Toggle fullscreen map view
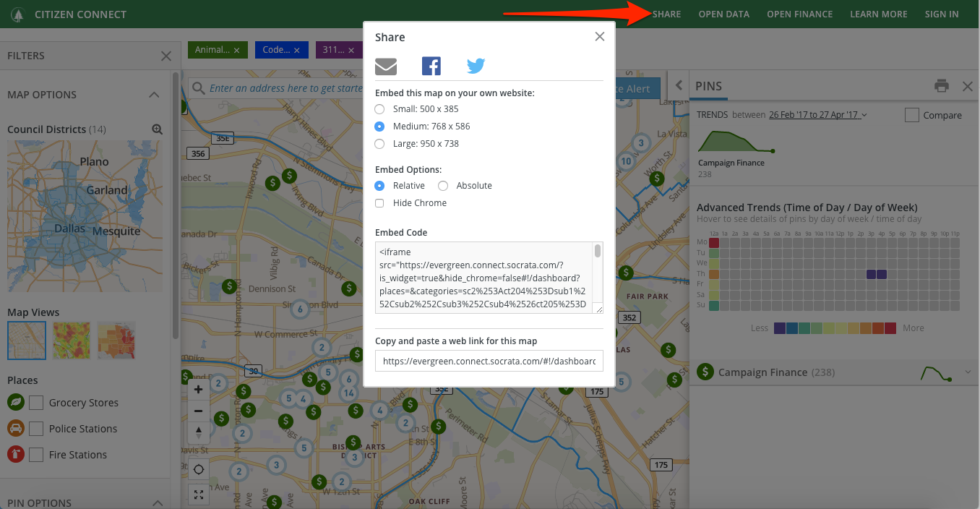980x509 pixels. point(199,495)
